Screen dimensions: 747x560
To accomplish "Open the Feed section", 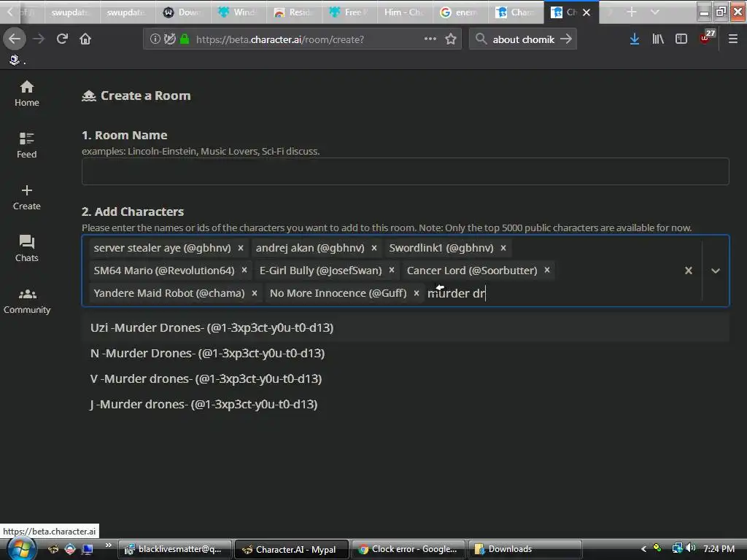I will [x=27, y=146].
